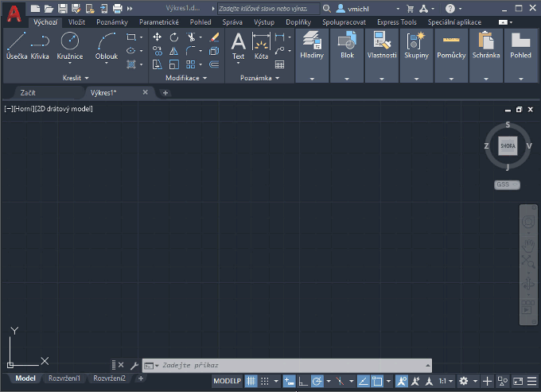Open the Vložit ribbon tab
This screenshot has height=392, width=541.
point(76,22)
